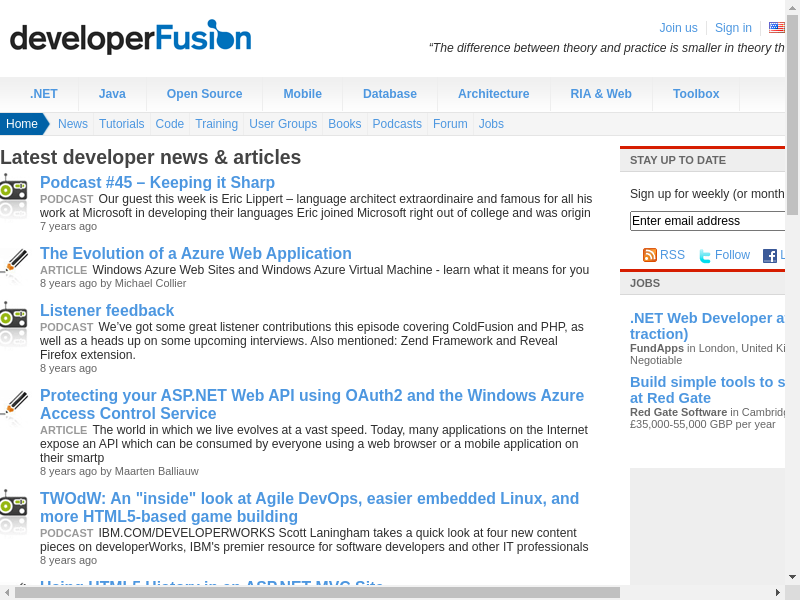Click the developerFusion logo
The height and width of the screenshot is (600, 800).
coord(130,38)
